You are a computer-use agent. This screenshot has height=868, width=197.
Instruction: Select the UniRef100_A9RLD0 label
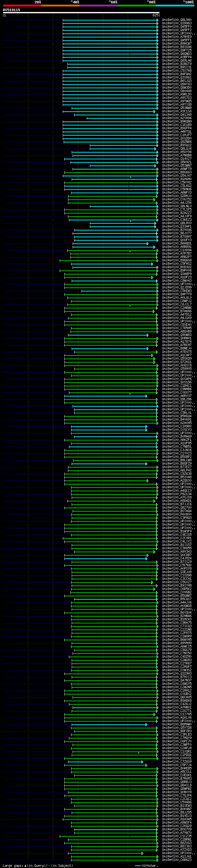pos(177,94)
